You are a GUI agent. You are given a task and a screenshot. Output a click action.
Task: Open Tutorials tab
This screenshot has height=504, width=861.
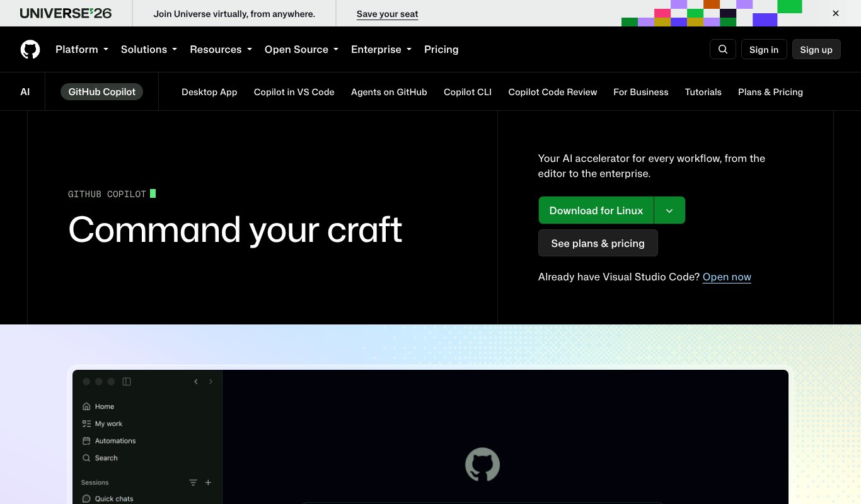(x=703, y=92)
